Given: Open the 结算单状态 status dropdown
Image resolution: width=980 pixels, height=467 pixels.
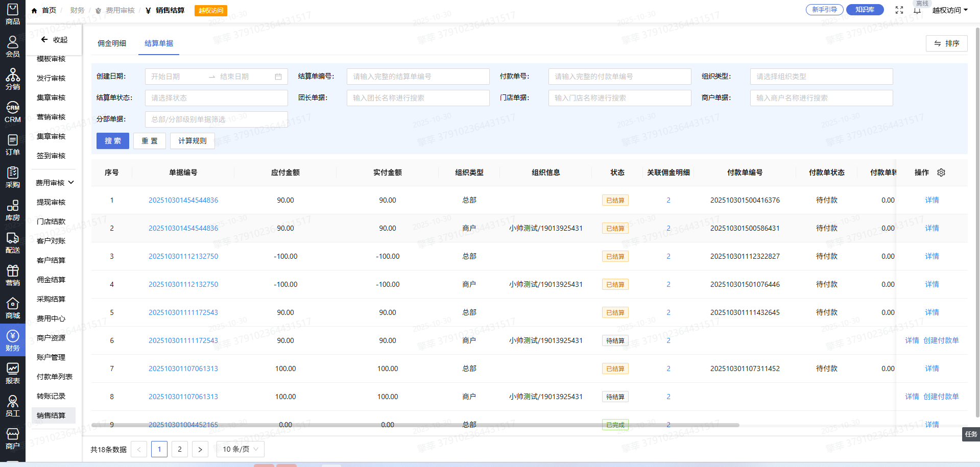Looking at the screenshot, I should click(216, 98).
